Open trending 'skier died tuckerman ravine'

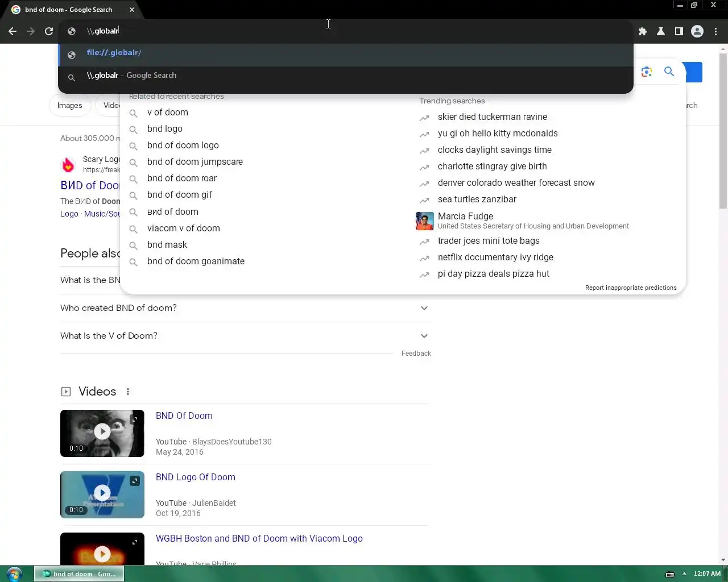tap(493, 117)
